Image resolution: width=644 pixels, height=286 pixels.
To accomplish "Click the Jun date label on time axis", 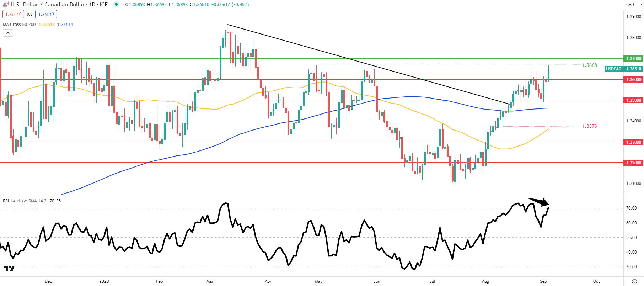I will pos(377,281).
